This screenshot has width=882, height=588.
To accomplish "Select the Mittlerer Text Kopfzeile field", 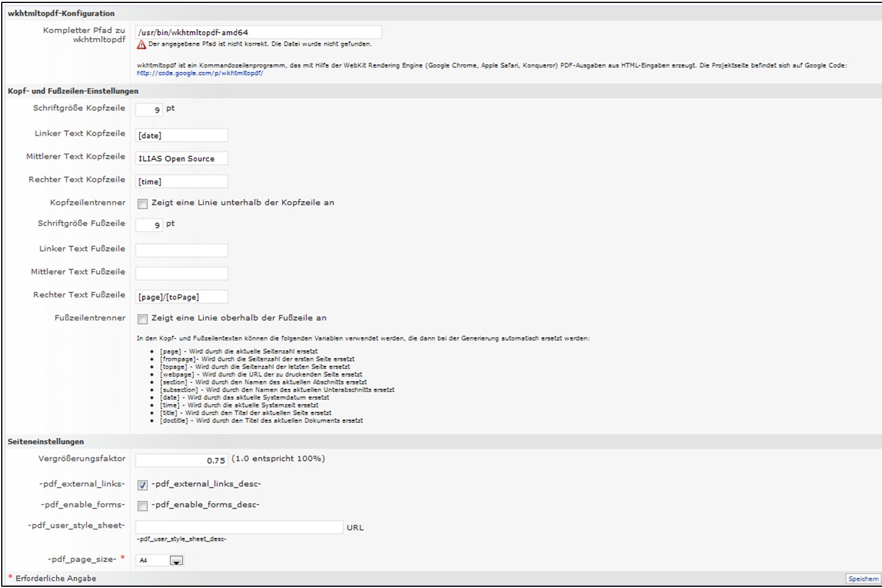I will [182, 158].
